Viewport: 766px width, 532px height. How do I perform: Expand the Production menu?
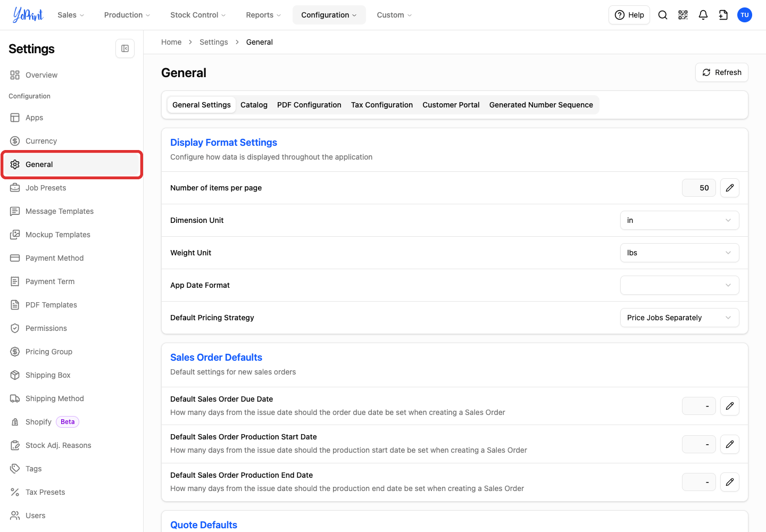pyautogui.click(x=127, y=15)
